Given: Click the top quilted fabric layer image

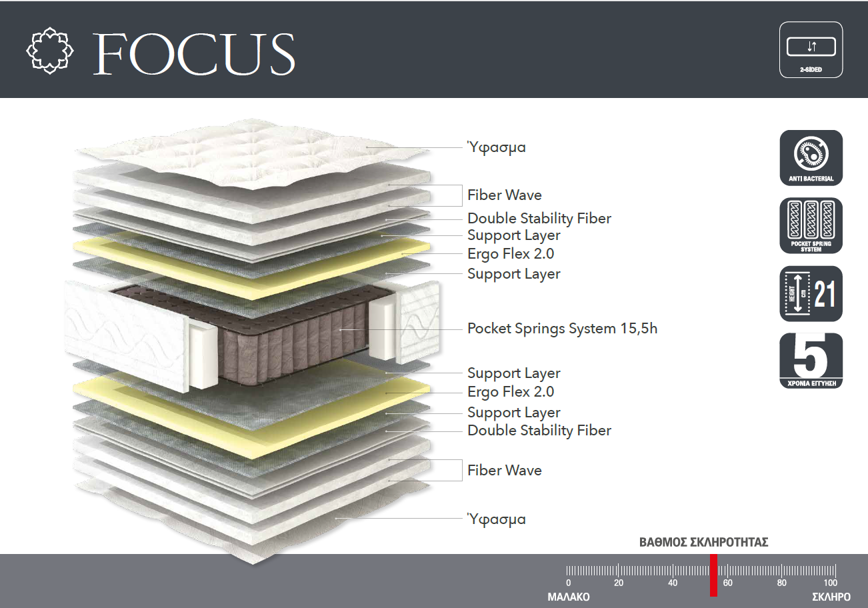Looking at the screenshot, I should [x=250, y=155].
